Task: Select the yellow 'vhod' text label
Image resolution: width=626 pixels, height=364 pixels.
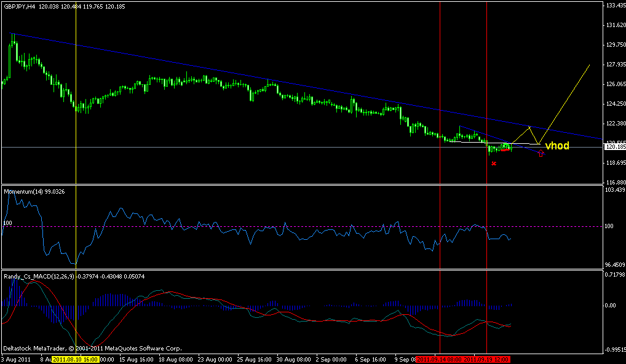Action: [x=557, y=146]
